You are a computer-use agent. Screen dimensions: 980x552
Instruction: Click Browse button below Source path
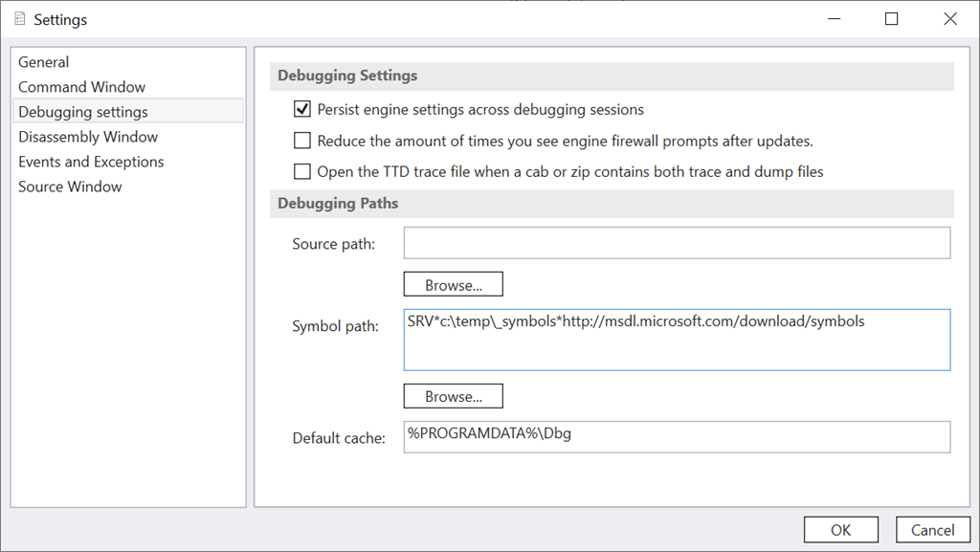(453, 285)
